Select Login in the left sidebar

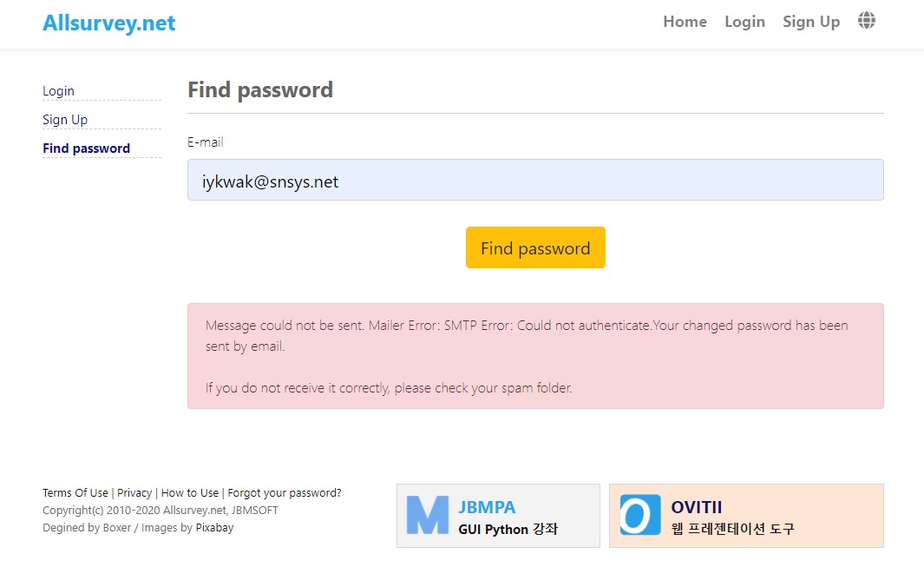[58, 91]
